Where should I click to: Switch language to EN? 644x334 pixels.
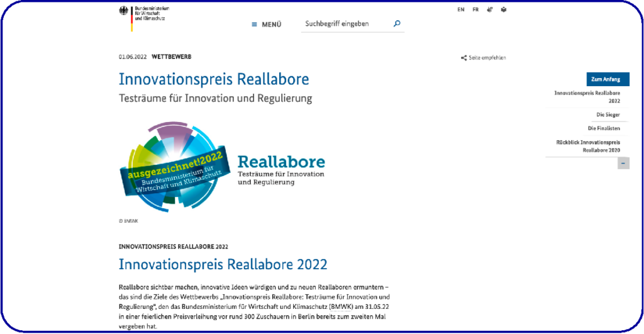click(461, 9)
